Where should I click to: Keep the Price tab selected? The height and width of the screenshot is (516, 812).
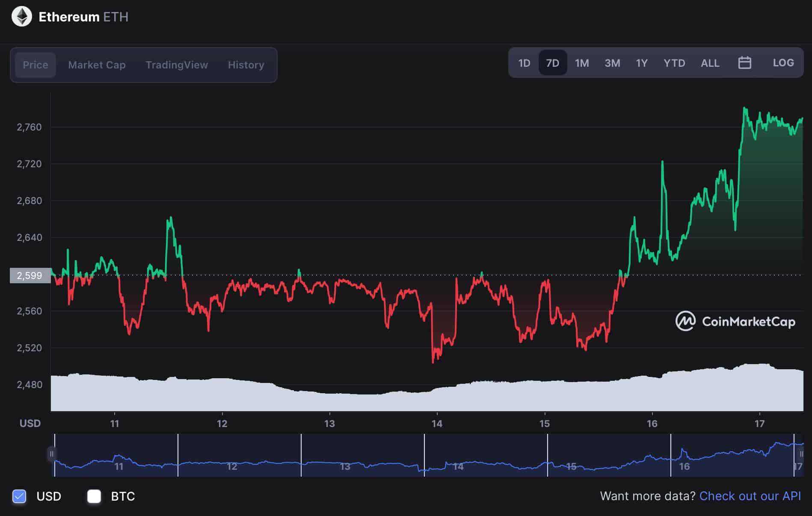[35, 65]
